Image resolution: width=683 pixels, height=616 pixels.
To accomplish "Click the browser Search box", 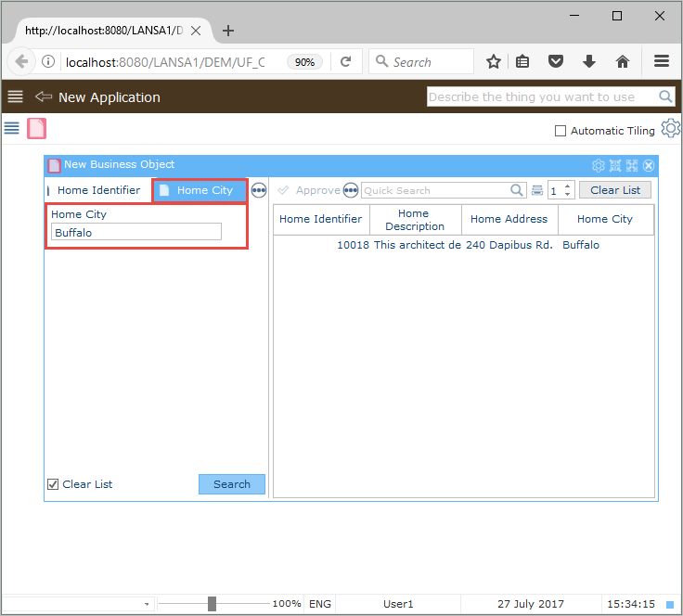I will [x=421, y=61].
